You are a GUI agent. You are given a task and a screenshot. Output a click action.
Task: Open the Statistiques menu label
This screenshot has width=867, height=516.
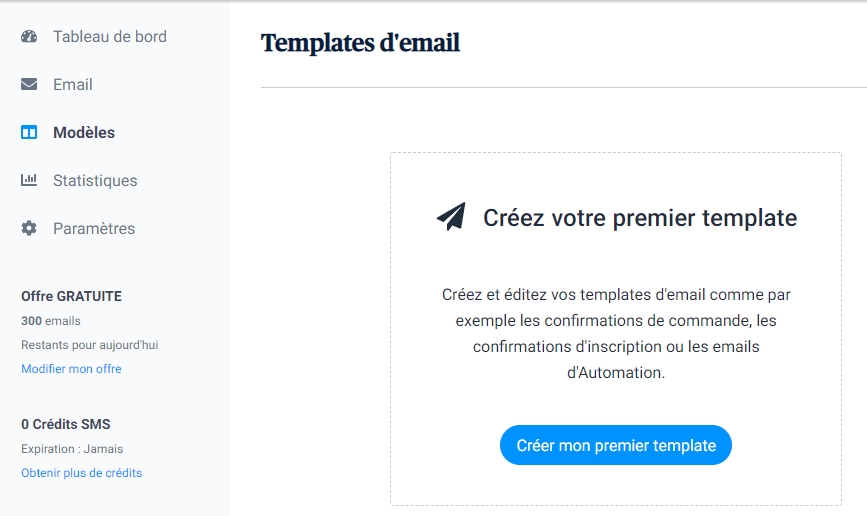point(95,181)
